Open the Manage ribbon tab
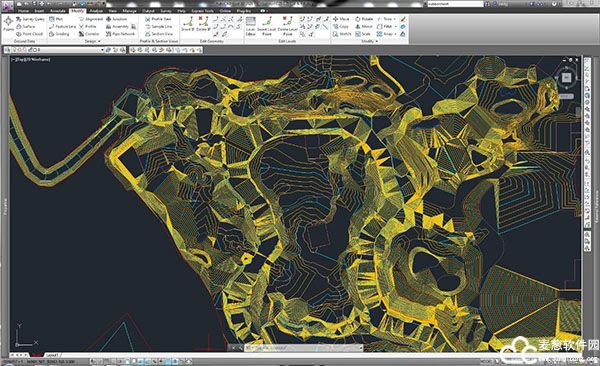The width and height of the screenshot is (600, 366). pyautogui.click(x=130, y=11)
